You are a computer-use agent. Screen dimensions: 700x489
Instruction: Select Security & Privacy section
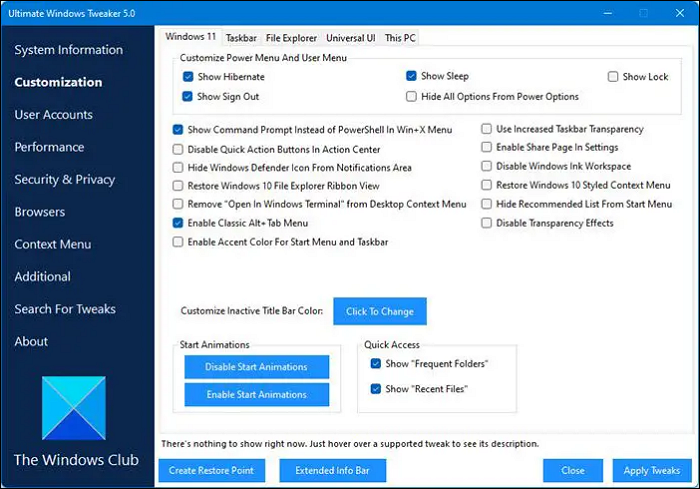point(65,179)
